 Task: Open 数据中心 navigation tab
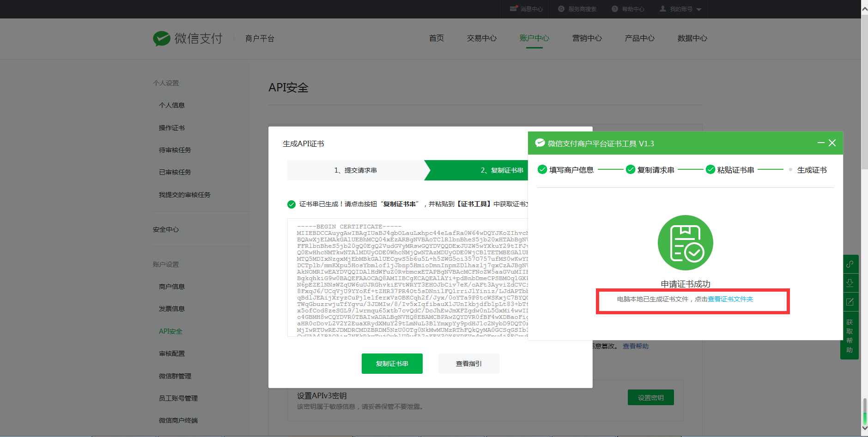(692, 38)
